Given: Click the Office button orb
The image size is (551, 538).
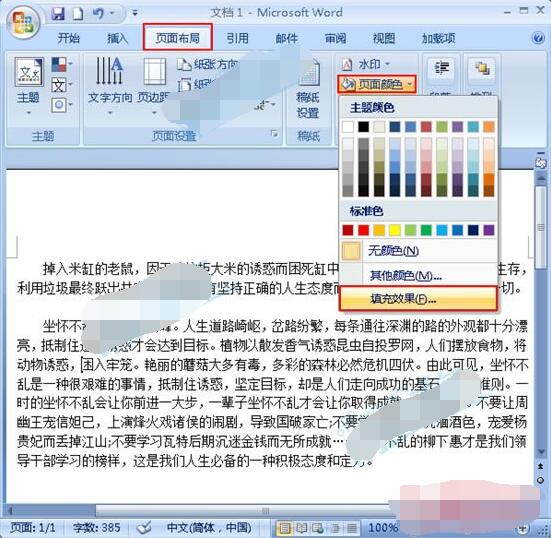Looking at the screenshot, I should pos(24,23).
